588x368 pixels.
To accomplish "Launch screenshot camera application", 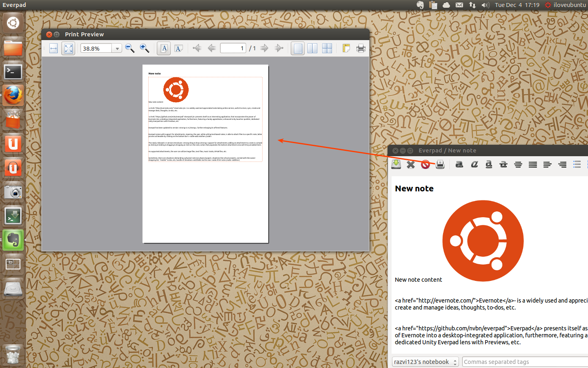I will pyautogui.click(x=13, y=192).
